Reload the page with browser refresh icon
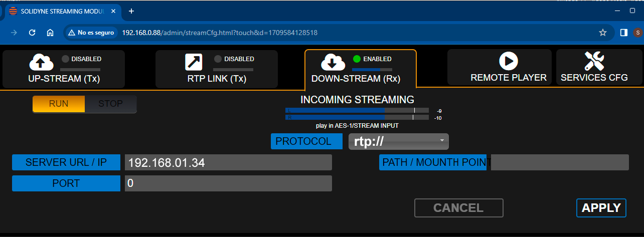644x237 pixels. [32, 33]
